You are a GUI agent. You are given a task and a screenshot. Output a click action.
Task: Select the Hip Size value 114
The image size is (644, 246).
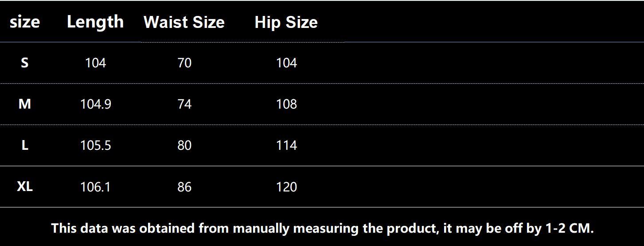[286, 145]
